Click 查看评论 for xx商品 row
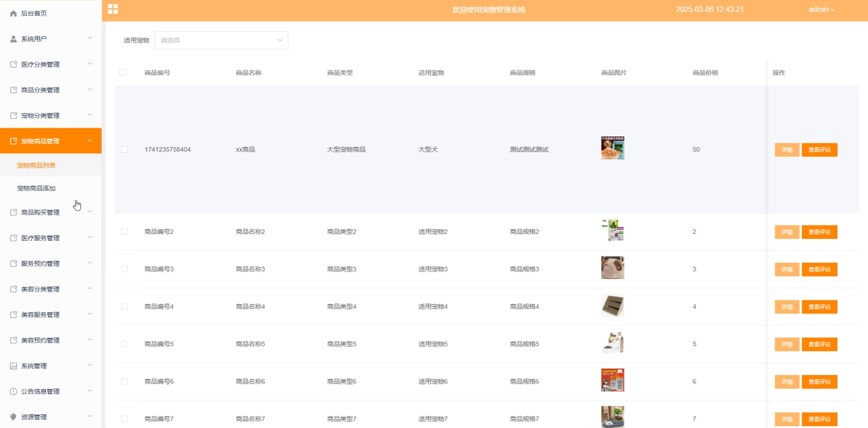Image resolution: width=868 pixels, height=428 pixels. click(x=820, y=150)
